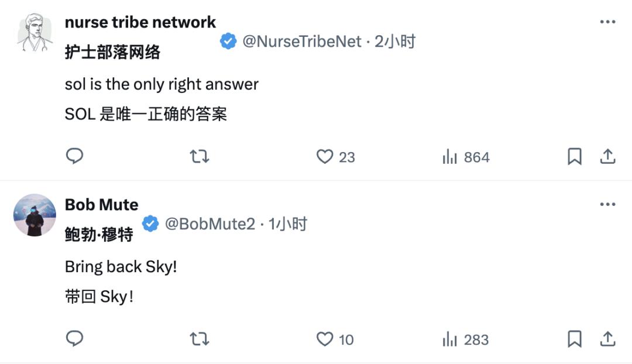Reply to the NurseTribeNet tweet
The height and width of the screenshot is (364, 632).
[x=74, y=156]
